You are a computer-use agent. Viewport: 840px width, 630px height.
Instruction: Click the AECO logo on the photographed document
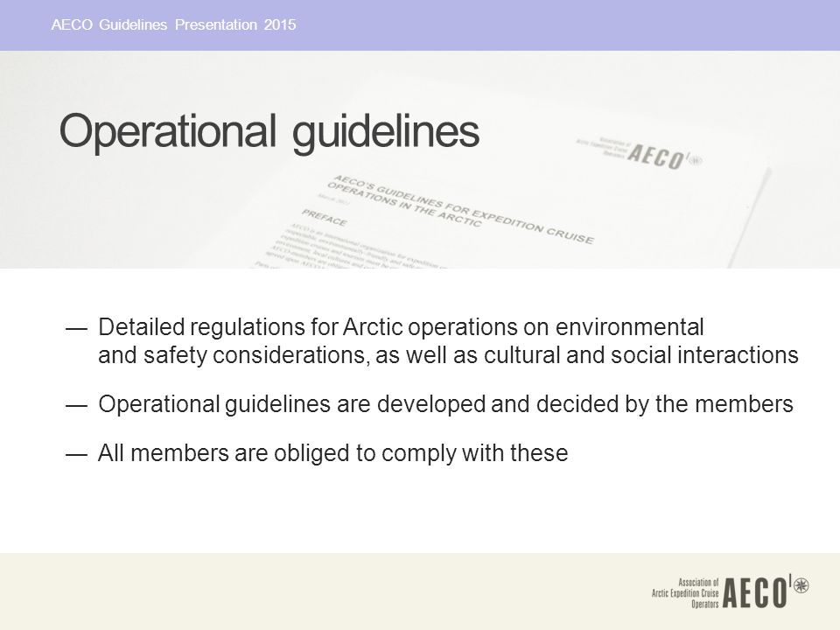point(639,153)
